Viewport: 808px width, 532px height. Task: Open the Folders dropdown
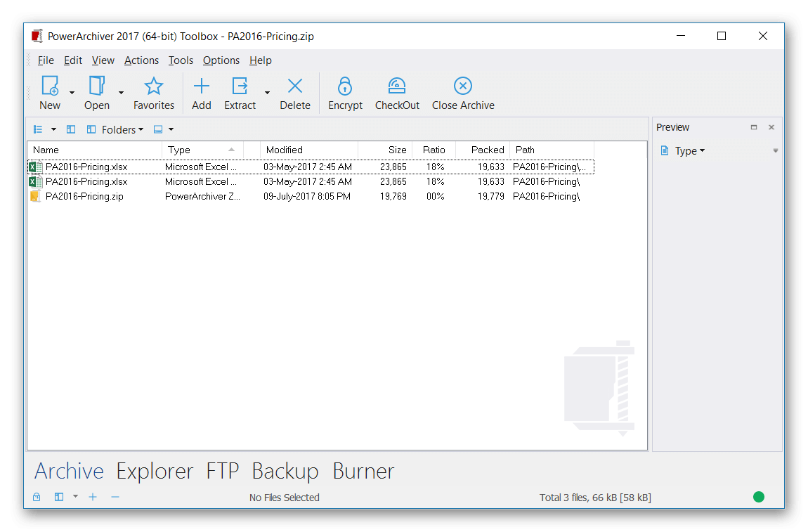click(x=122, y=129)
